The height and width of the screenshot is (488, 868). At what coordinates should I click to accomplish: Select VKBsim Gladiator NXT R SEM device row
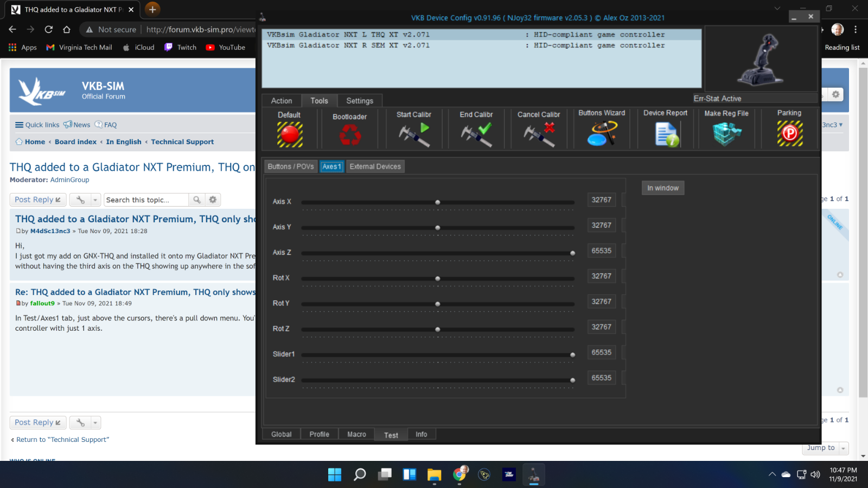point(482,46)
